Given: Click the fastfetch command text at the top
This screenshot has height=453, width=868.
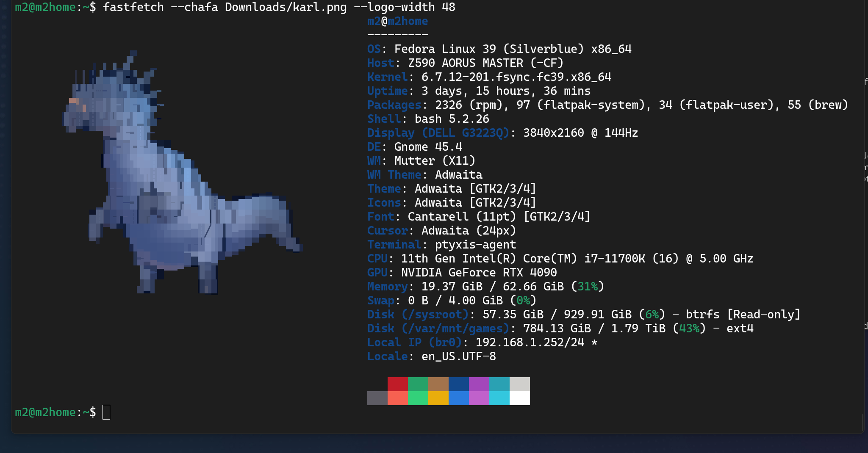Looking at the screenshot, I should [279, 7].
